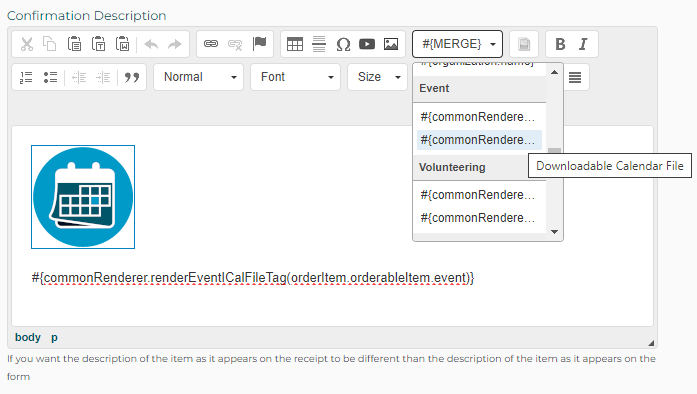This screenshot has width=697, height=394.
Task: Embed video with YouTube icon
Action: (367, 44)
